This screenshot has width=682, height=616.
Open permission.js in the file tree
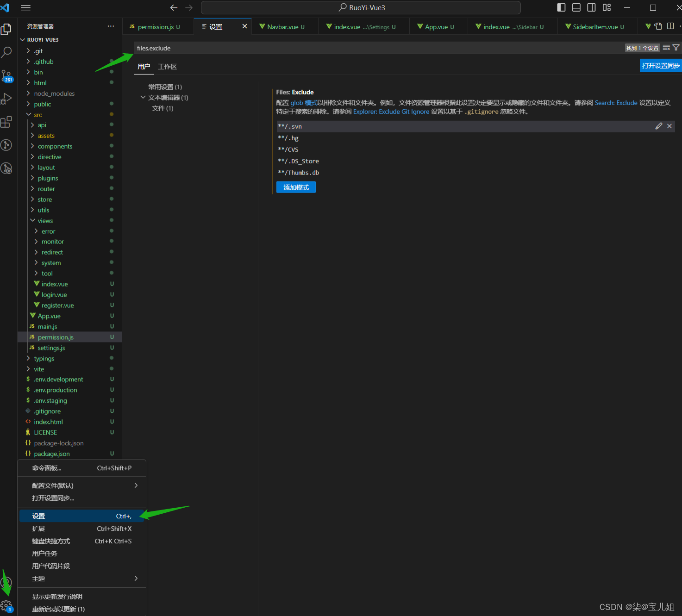pyautogui.click(x=69, y=337)
